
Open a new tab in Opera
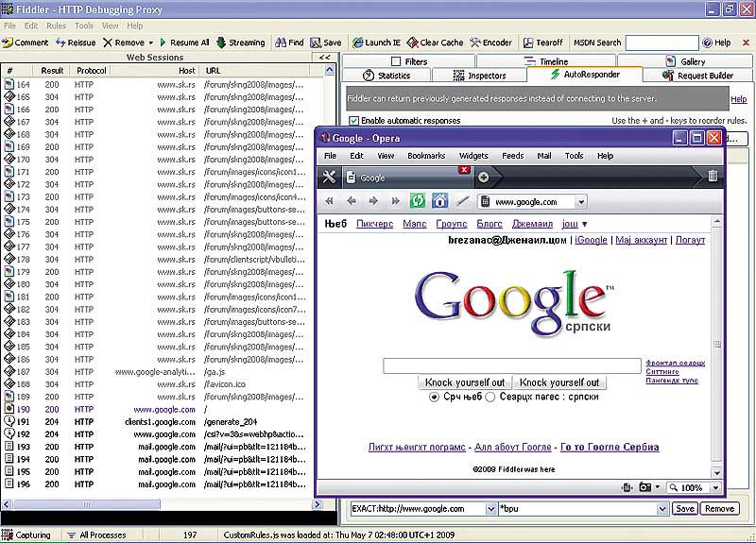point(484,178)
